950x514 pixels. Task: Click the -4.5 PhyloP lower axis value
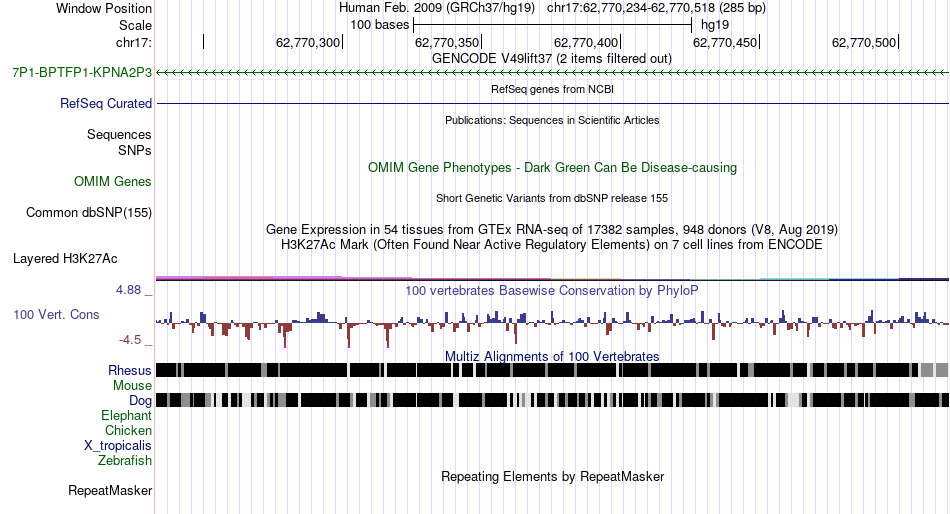(x=130, y=340)
